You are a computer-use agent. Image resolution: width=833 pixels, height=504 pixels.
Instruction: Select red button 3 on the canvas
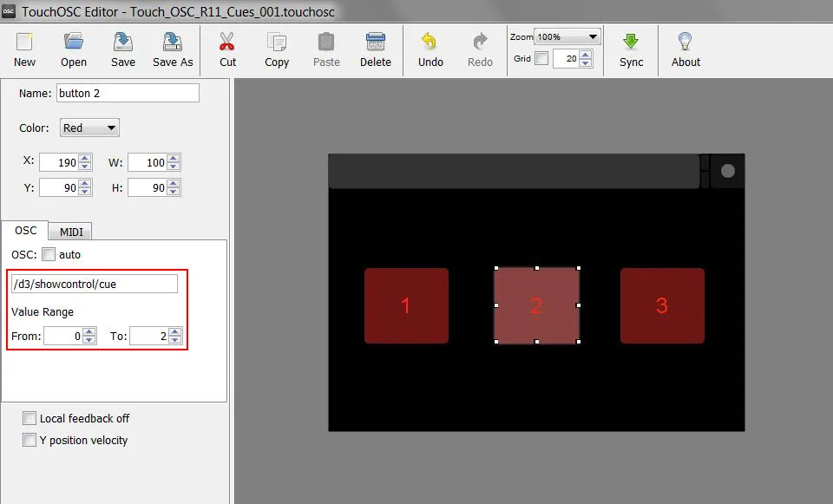662,305
